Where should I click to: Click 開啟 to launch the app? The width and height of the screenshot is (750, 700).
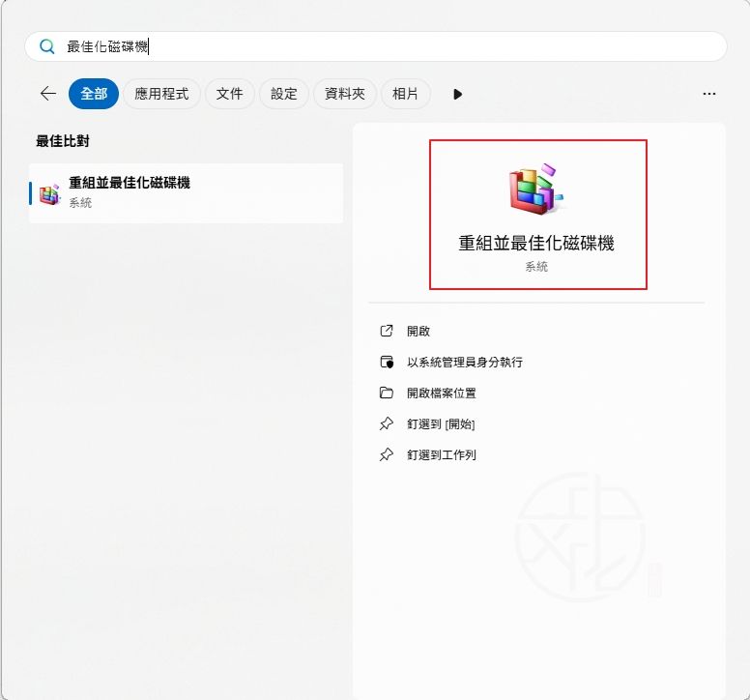[x=418, y=331]
